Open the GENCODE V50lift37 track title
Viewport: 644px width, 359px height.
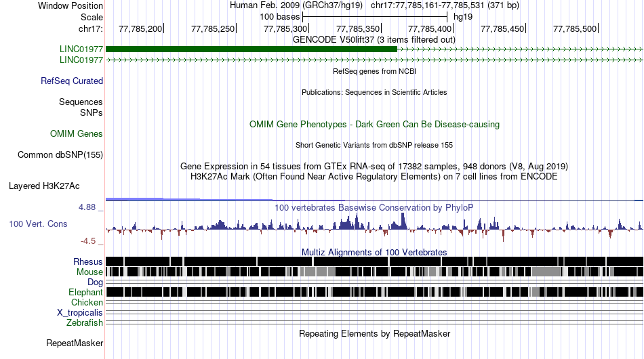point(374,39)
